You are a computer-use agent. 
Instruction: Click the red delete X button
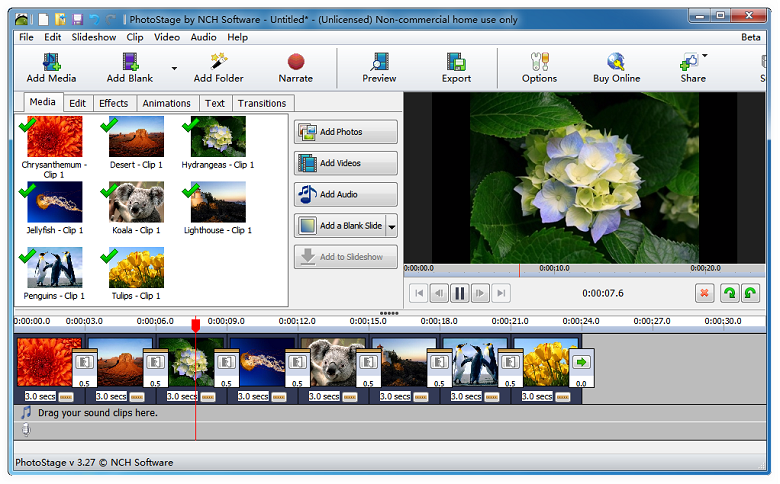704,293
